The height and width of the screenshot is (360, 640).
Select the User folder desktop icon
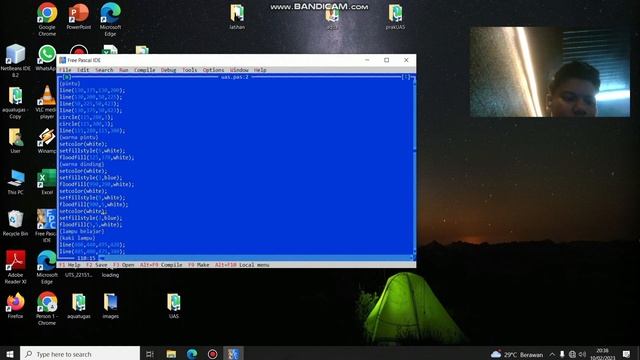(x=15, y=140)
